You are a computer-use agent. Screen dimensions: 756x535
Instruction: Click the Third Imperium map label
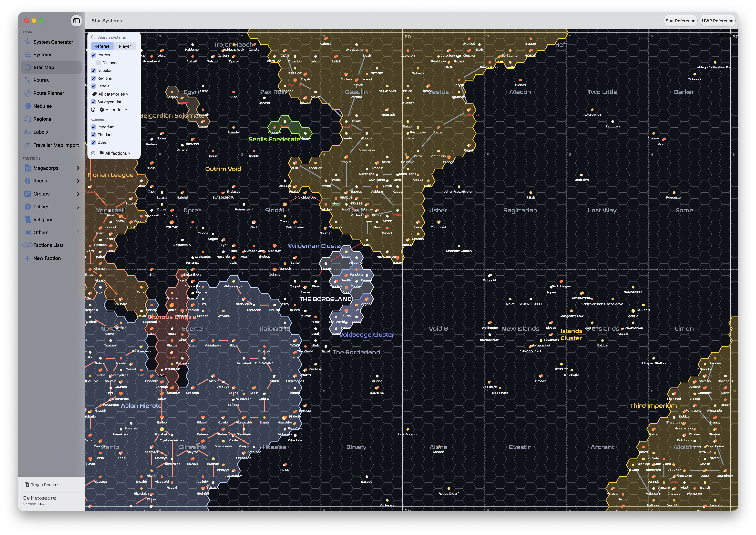[653, 406]
